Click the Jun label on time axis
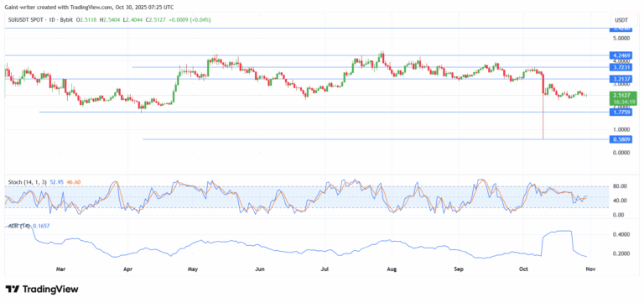The image size is (644, 303). [x=259, y=269]
